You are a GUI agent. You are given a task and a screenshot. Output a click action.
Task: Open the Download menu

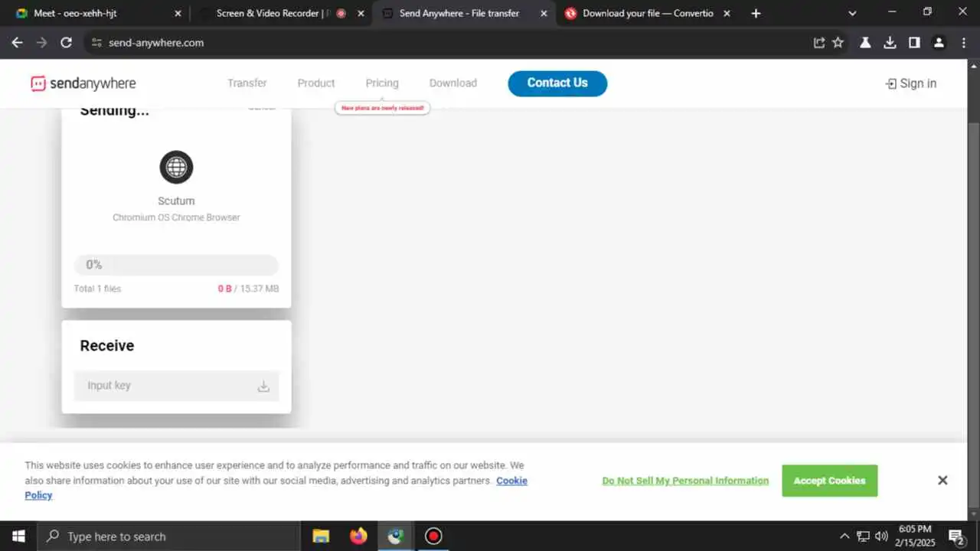[452, 83]
